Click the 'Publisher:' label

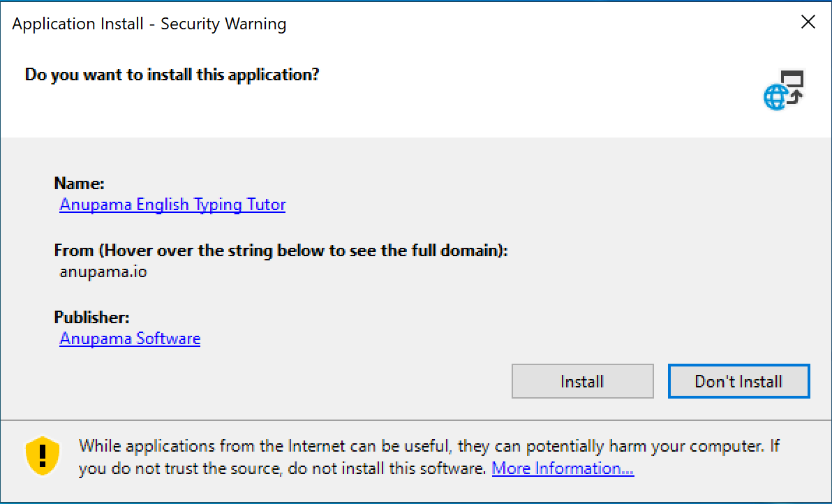click(92, 317)
